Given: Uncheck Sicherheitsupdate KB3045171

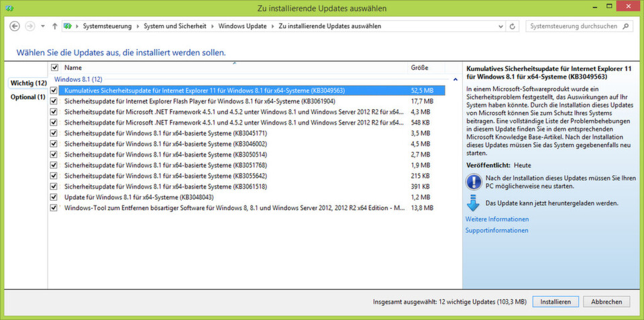Looking at the screenshot, I should coord(54,133).
